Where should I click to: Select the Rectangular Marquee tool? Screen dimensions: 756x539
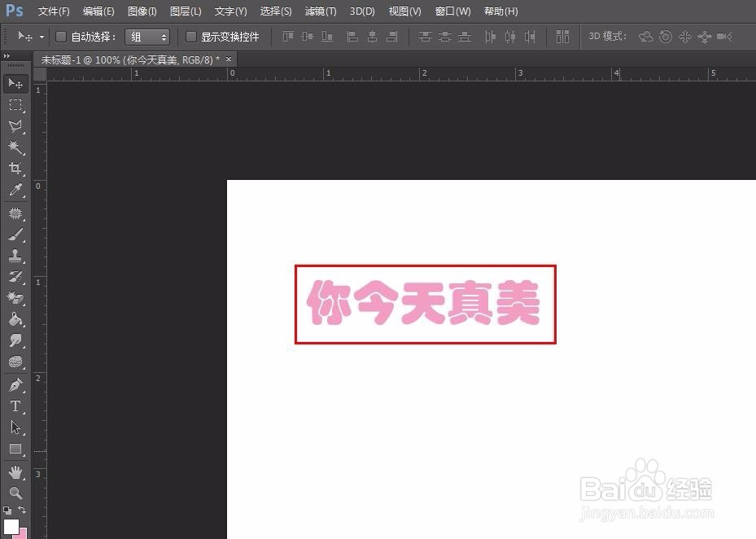pos(15,105)
